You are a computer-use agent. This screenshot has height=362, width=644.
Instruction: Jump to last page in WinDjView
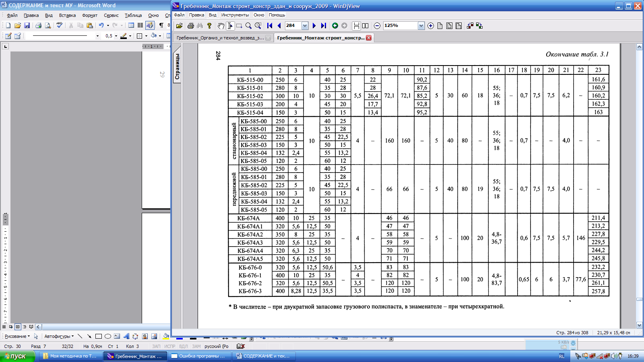(x=323, y=26)
